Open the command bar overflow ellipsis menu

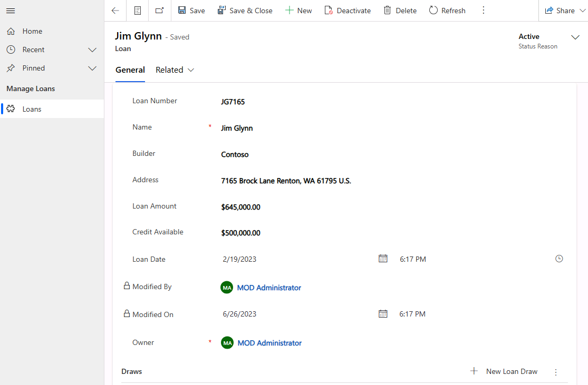[483, 10]
